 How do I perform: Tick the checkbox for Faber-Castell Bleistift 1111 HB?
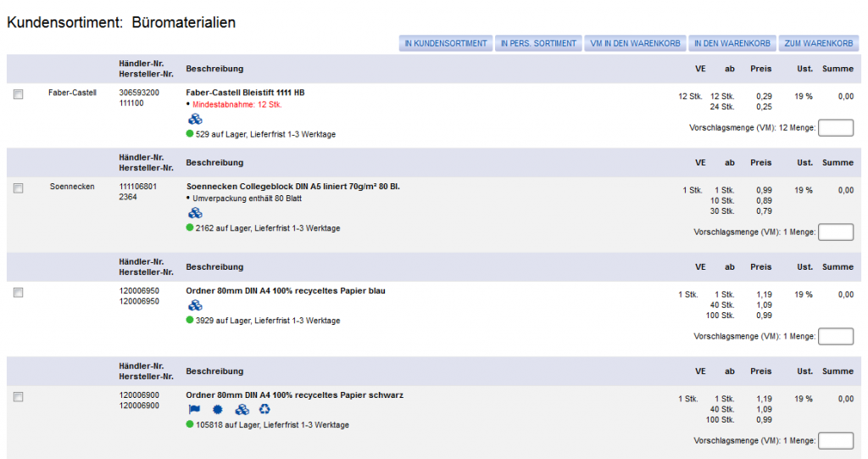tap(19, 94)
